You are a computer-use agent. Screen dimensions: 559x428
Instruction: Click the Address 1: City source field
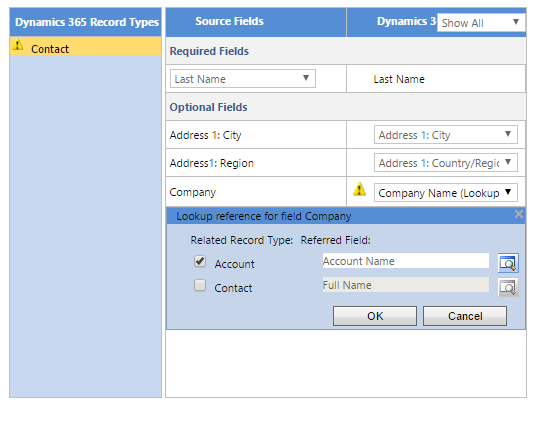click(x=205, y=135)
